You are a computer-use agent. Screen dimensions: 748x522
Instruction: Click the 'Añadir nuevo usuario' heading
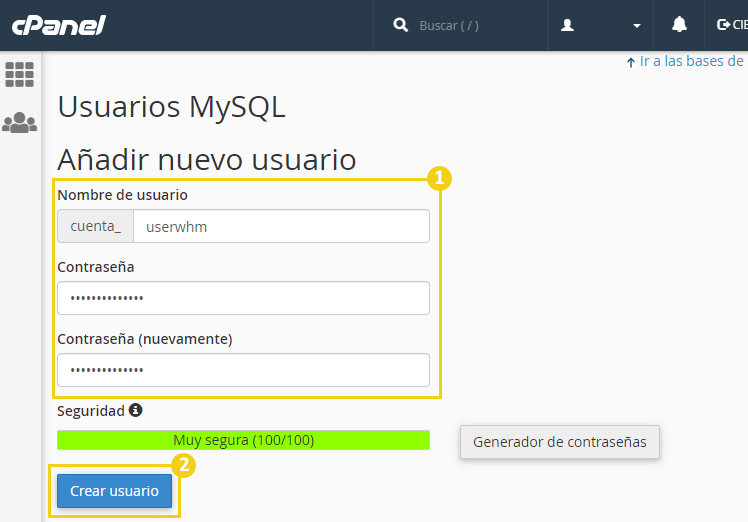click(x=207, y=159)
